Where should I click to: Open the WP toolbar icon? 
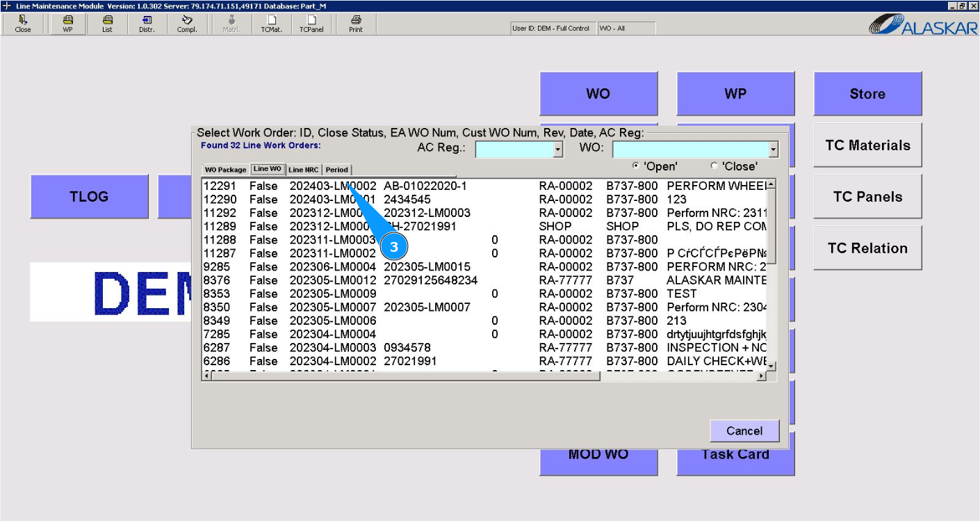coord(67,24)
